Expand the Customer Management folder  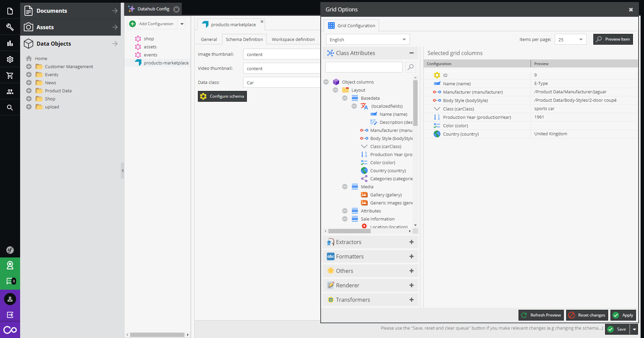[29, 66]
